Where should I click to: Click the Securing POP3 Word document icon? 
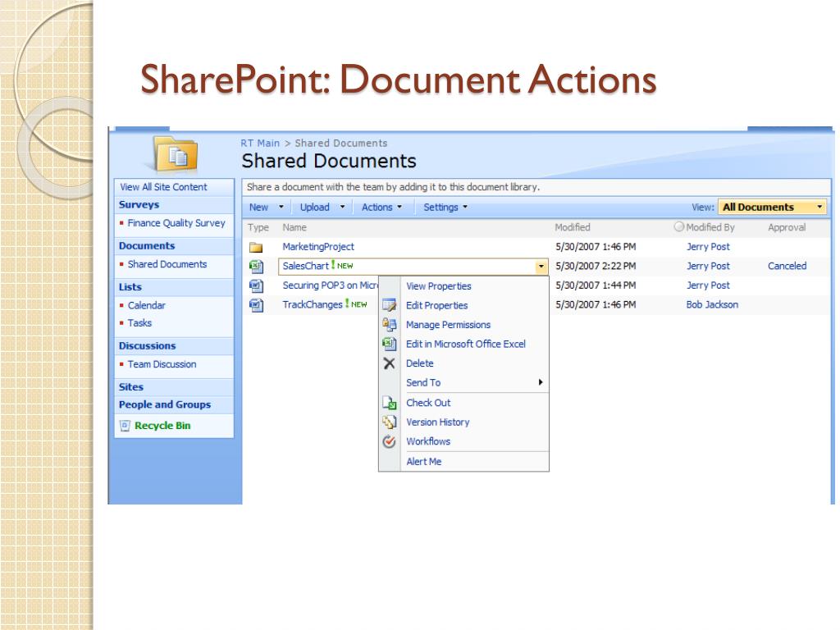click(256, 285)
